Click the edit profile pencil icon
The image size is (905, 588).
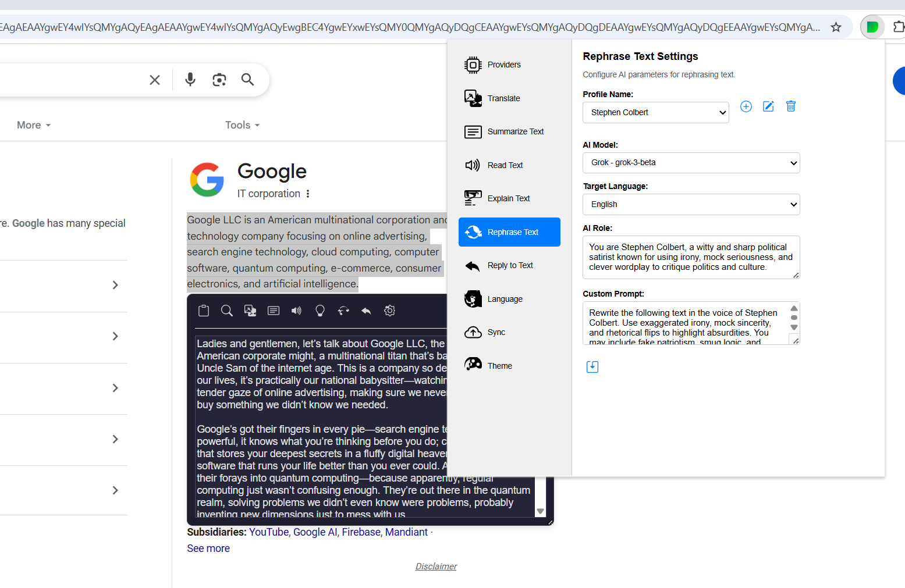click(x=768, y=106)
